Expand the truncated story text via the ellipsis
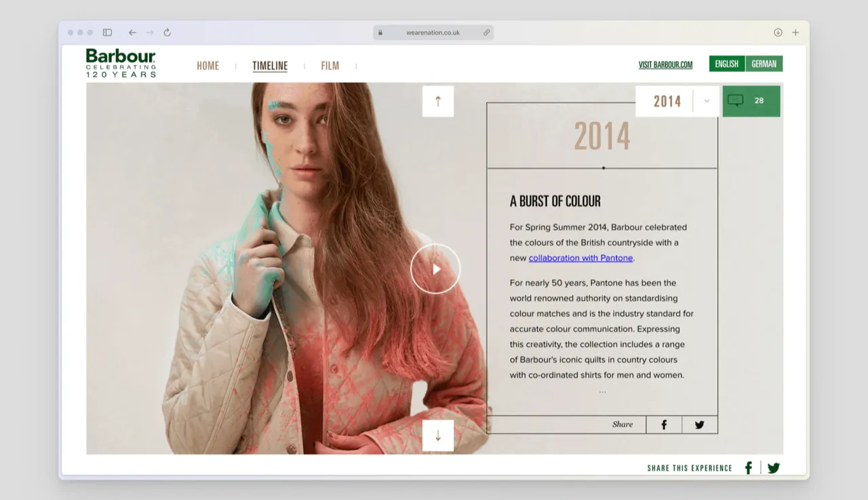 [x=602, y=390]
